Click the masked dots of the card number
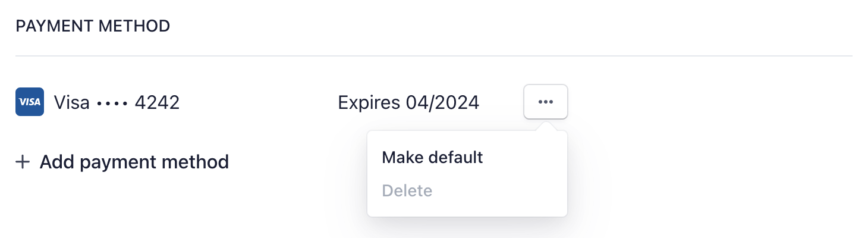 pyautogui.click(x=112, y=103)
